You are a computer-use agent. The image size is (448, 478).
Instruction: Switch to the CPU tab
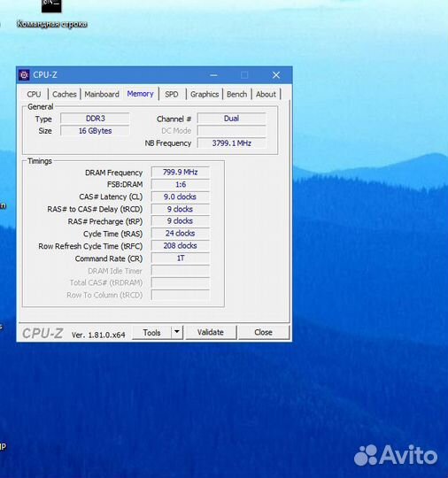tap(34, 95)
